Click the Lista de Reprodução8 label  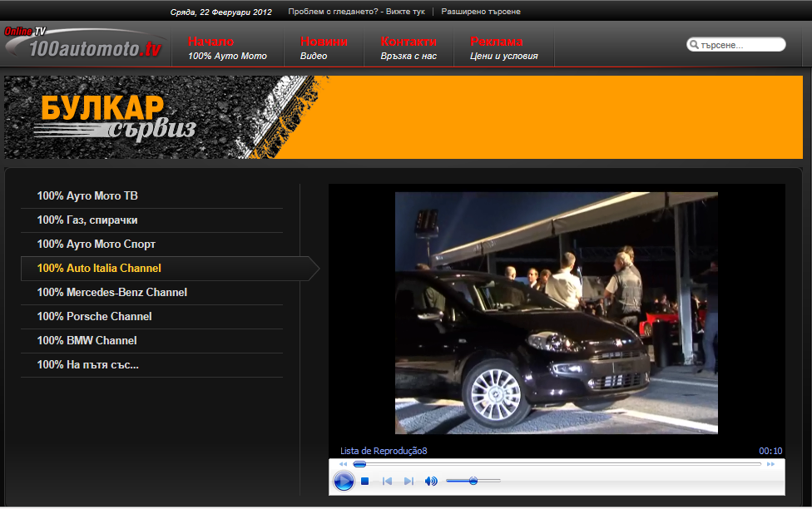pyautogui.click(x=384, y=451)
